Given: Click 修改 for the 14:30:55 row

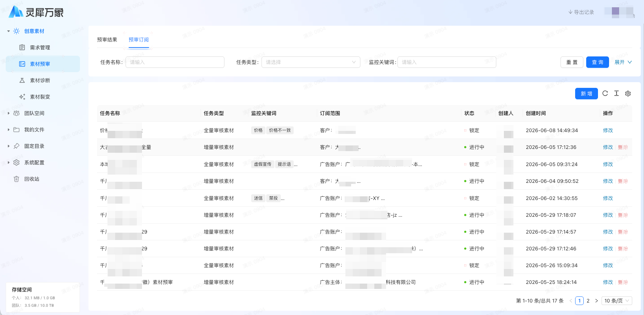Looking at the screenshot, I should [x=608, y=198].
